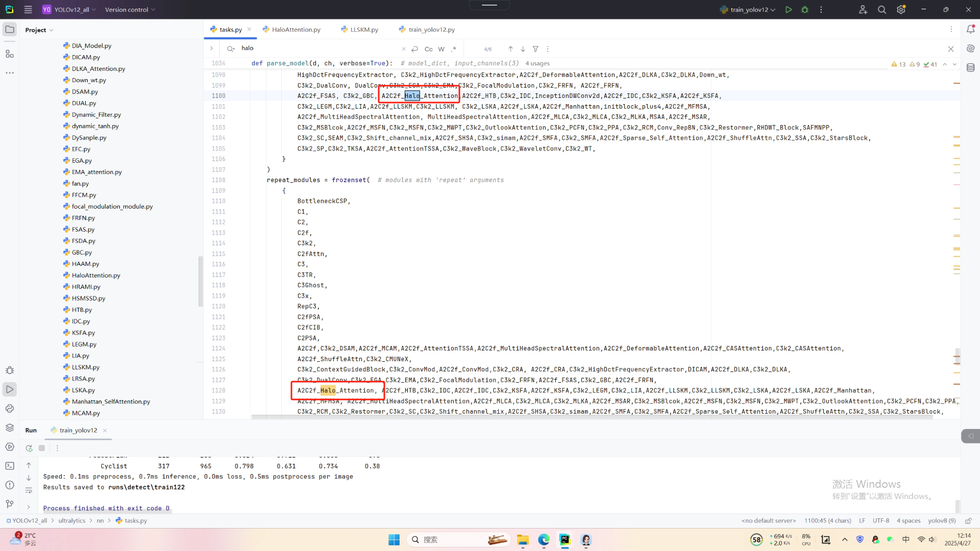Open the Git tool window icon
This screenshot has height=551, width=980.
10,504
